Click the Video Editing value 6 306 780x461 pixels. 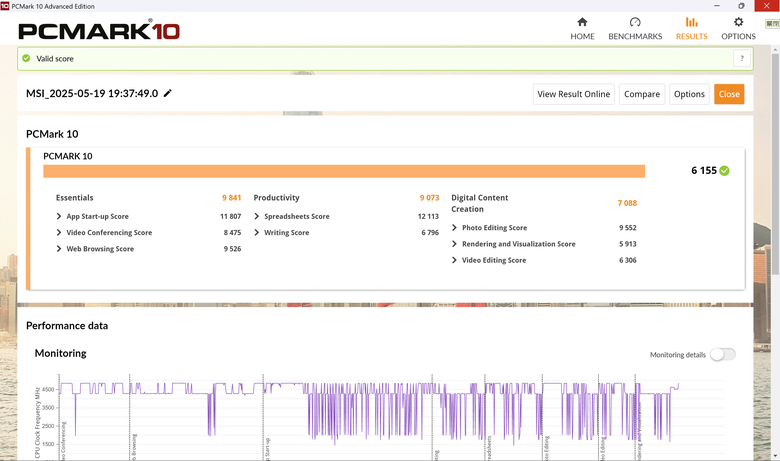pyautogui.click(x=628, y=260)
